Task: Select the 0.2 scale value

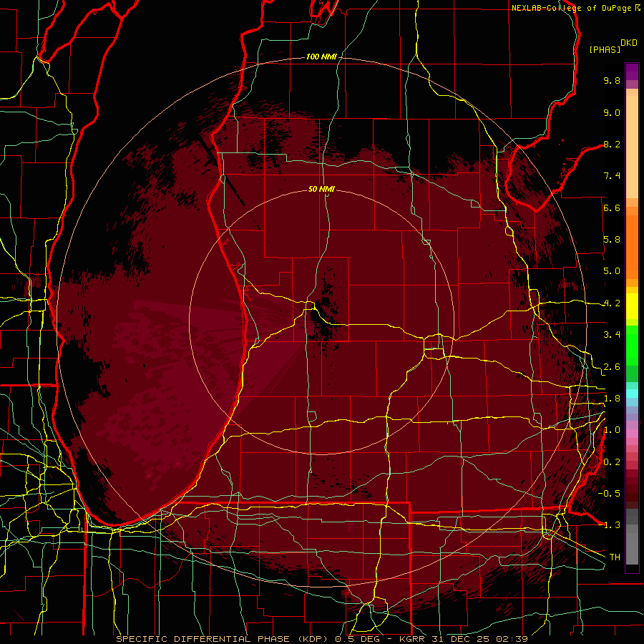Action: 612,462
